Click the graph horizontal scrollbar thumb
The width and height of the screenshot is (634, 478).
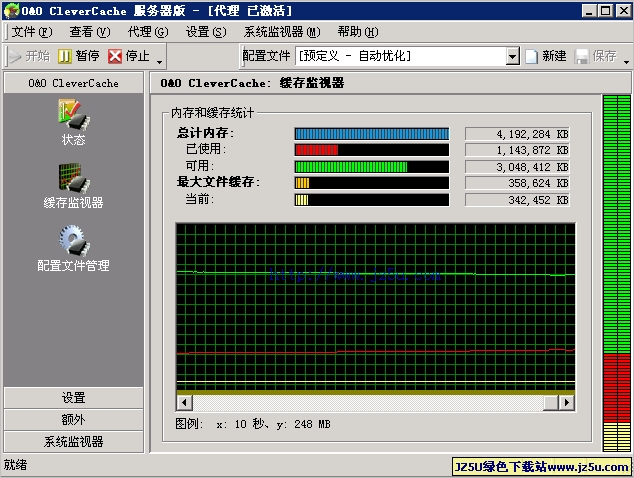click(551, 402)
